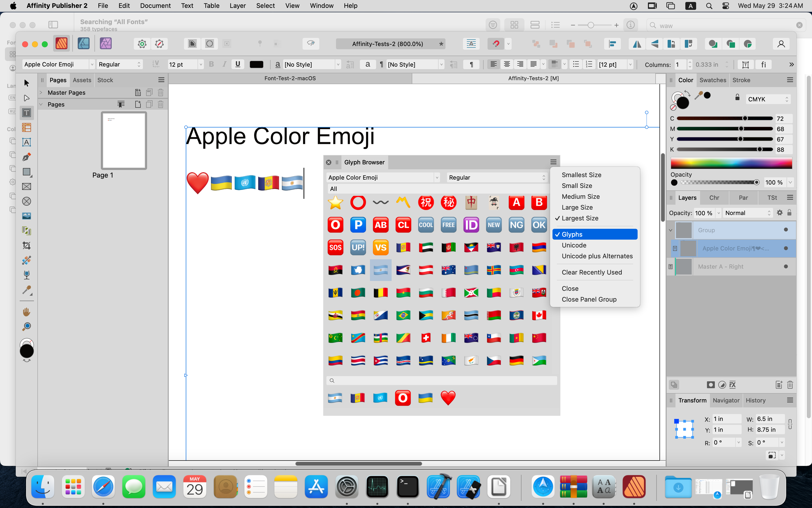Collapse the Master Pages section

coord(41,92)
